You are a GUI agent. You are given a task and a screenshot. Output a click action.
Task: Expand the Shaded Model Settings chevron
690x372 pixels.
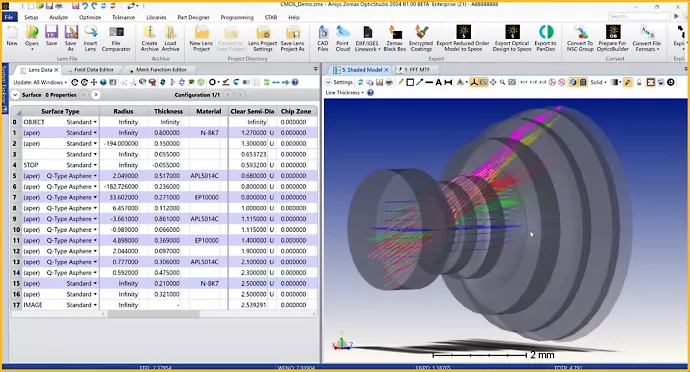click(x=328, y=82)
